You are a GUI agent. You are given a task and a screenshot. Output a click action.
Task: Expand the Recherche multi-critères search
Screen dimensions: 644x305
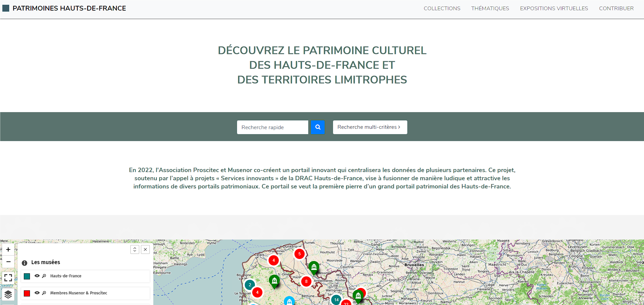370,127
